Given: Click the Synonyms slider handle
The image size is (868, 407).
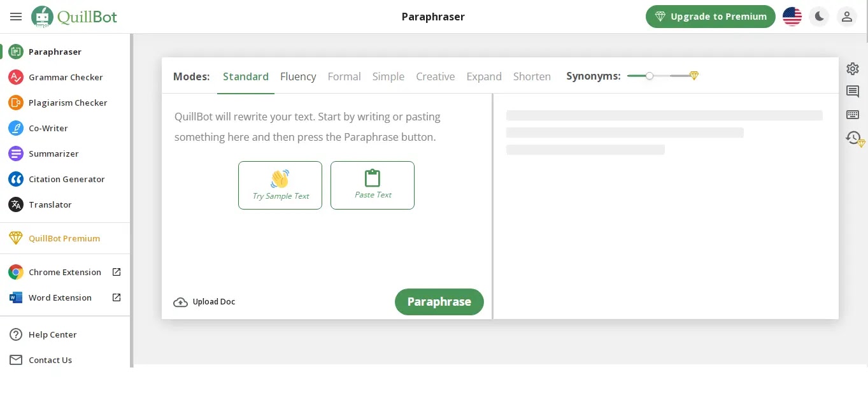Looking at the screenshot, I should coord(650,76).
